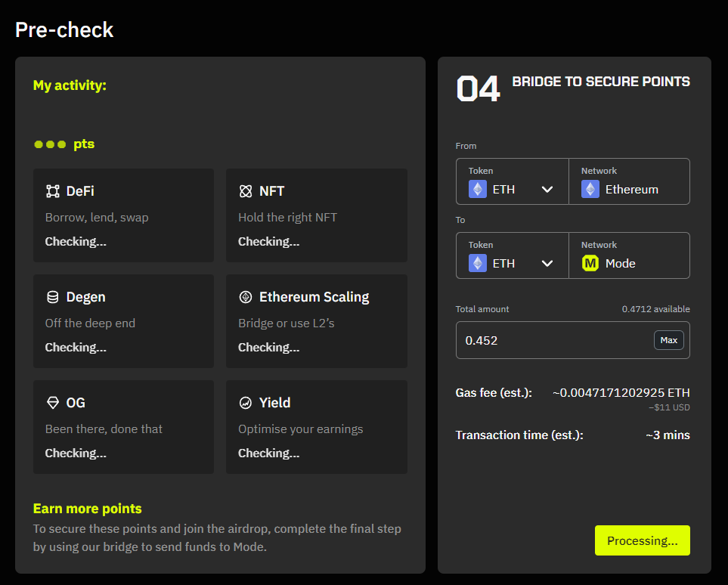
Task: Select the Yield activity card
Action: [x=317, y=427]
